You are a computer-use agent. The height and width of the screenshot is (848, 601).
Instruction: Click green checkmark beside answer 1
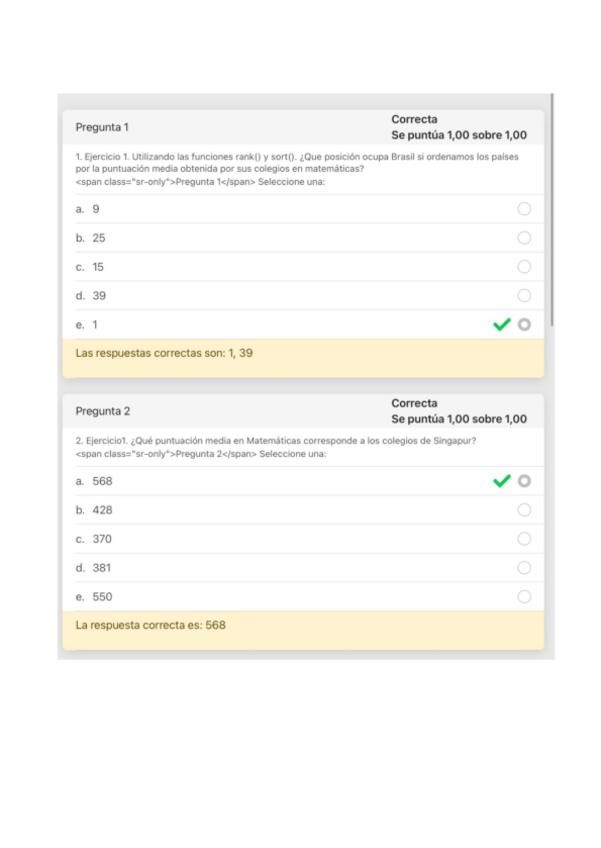(502, 325)
